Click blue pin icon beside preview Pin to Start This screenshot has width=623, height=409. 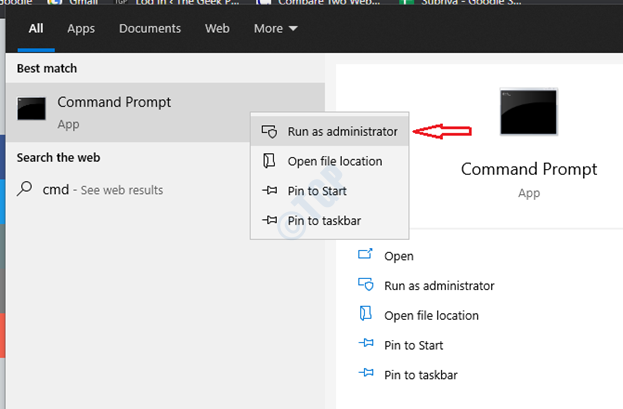[366, 343]
